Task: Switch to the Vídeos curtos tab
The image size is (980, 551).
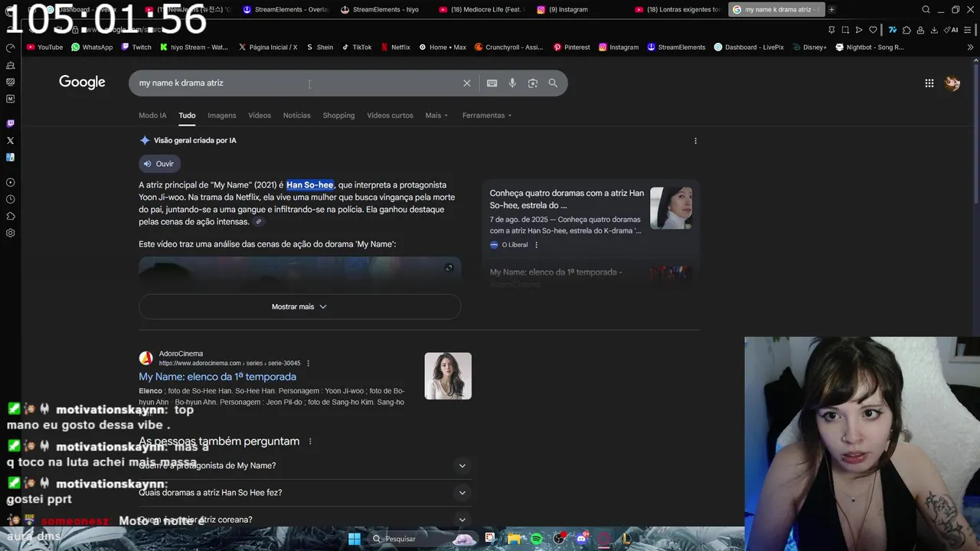Action: (x=390, y=116)
